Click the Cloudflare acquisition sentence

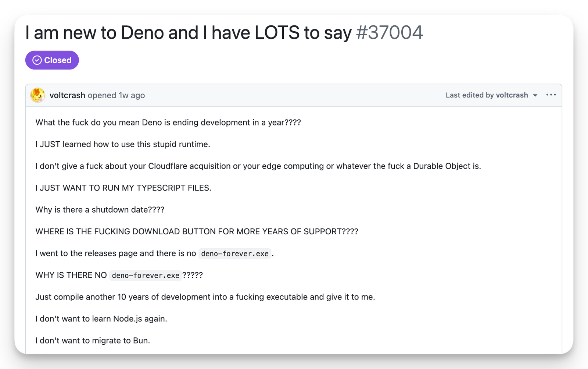pos(258,166)
